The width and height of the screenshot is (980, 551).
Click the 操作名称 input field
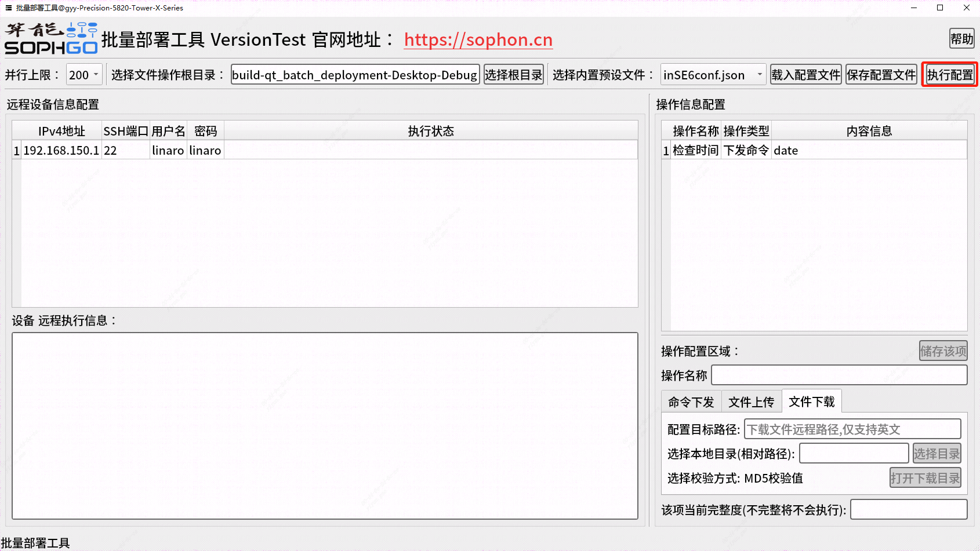click(x=839, y=375)
